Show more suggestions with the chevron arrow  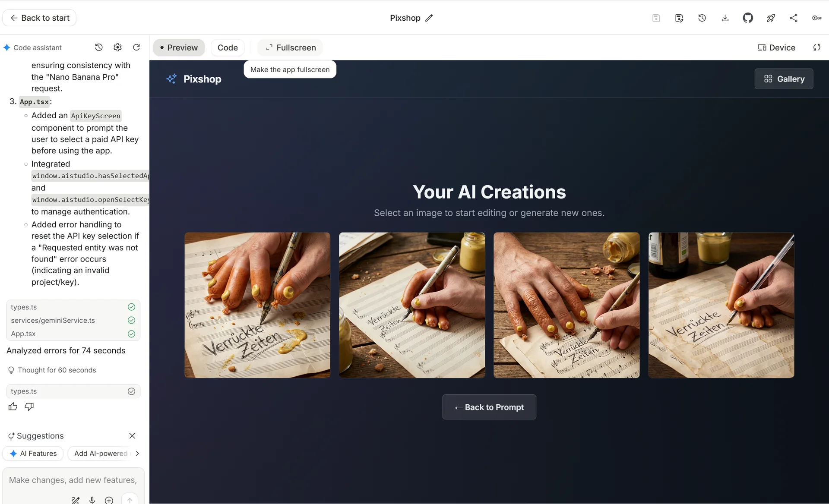(x=137, y=454)
